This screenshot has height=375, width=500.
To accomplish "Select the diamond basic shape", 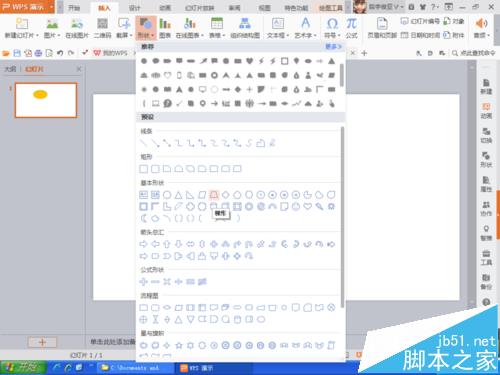I will pyautogui.click(x=226, y=195).
